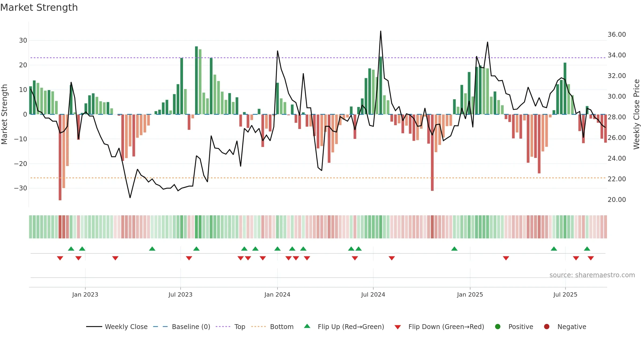The width and height of the screenshot is (644, 362).
Task: Click the last flip-down marker at far right
Action: click(591, 258)
